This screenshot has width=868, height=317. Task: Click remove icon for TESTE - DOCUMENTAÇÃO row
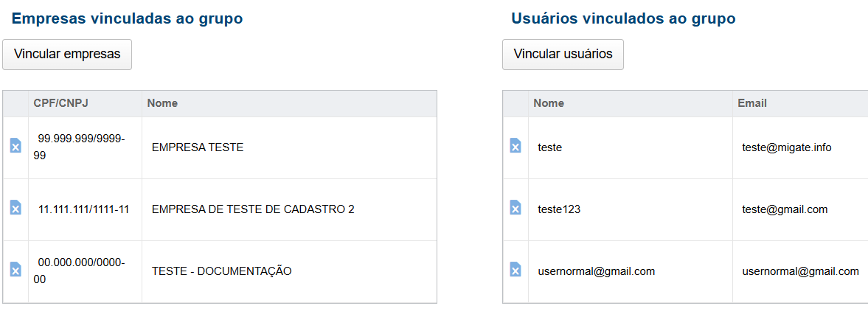(x=15, y=271)
